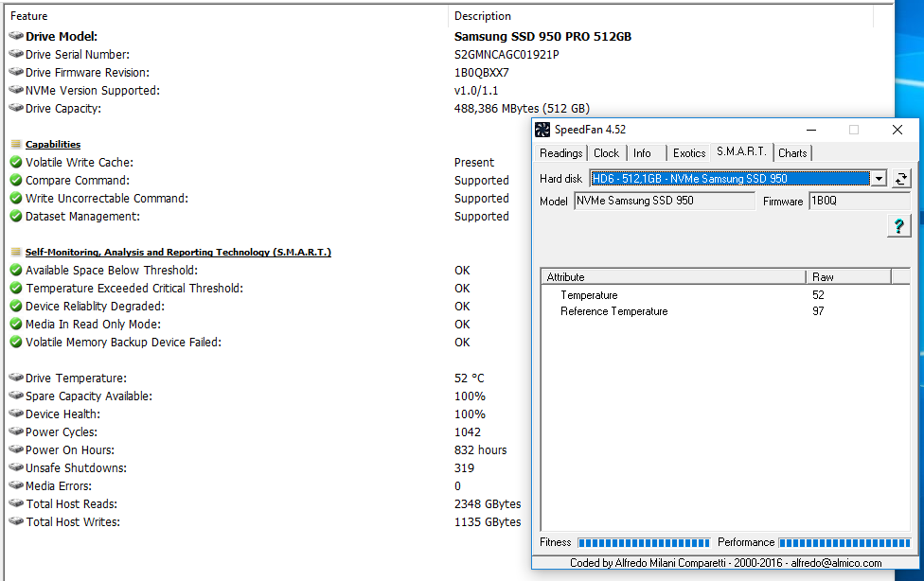This screenshot has height=581, width=924.
Task: Click the Performance progress bar
Action: click(x=845, y=543)
